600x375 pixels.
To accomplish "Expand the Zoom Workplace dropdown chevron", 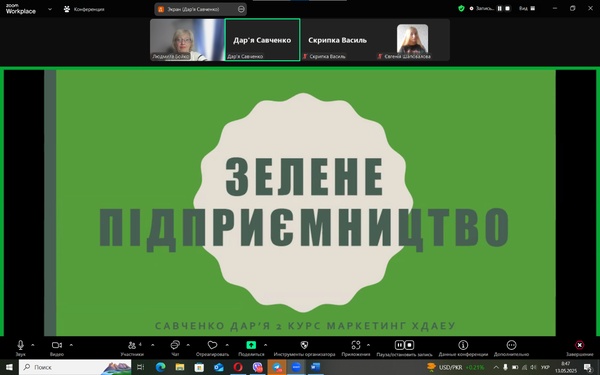I will [50, 9].
